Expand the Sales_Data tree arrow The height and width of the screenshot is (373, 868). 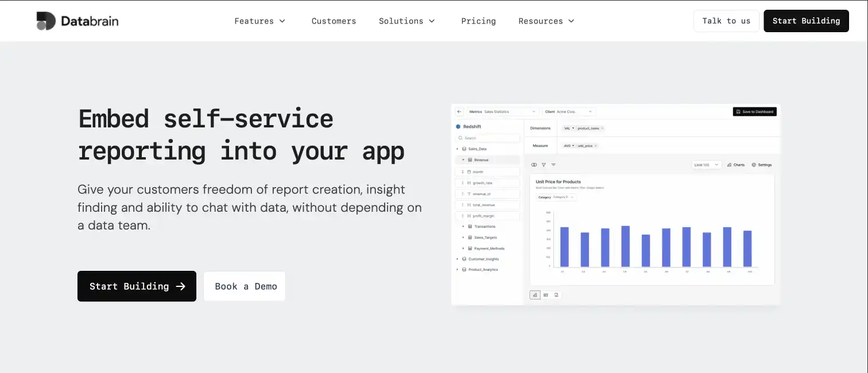pyautogui.click(x=458, y=149)
